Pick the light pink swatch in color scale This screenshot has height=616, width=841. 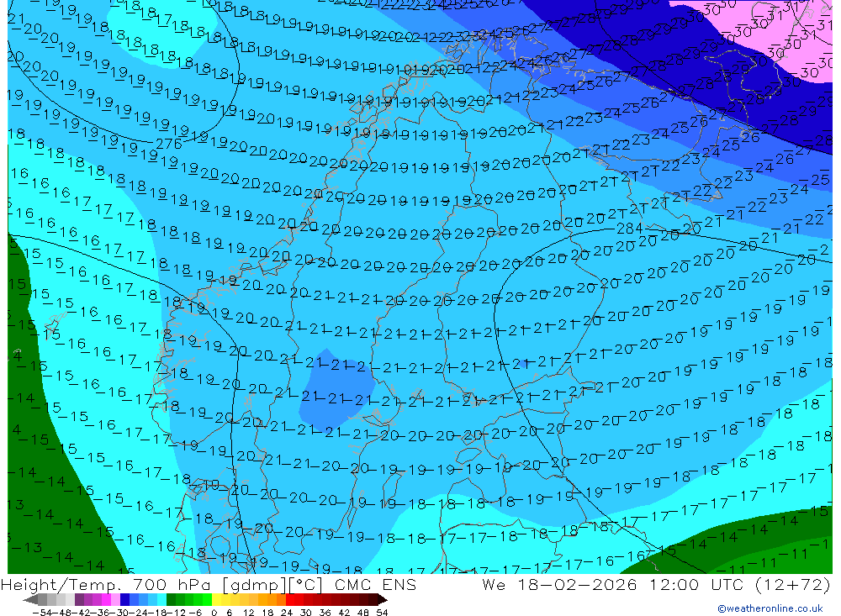tap(115, 599)
